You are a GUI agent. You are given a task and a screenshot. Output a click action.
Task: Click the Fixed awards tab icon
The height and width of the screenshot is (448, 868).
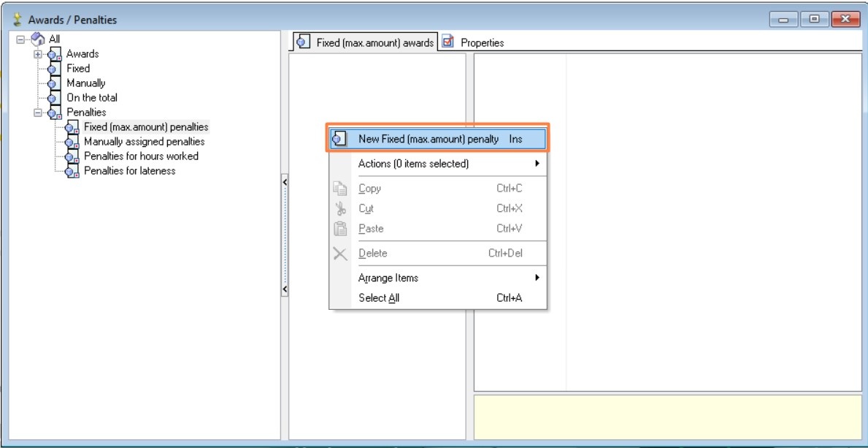coord(303,42)
